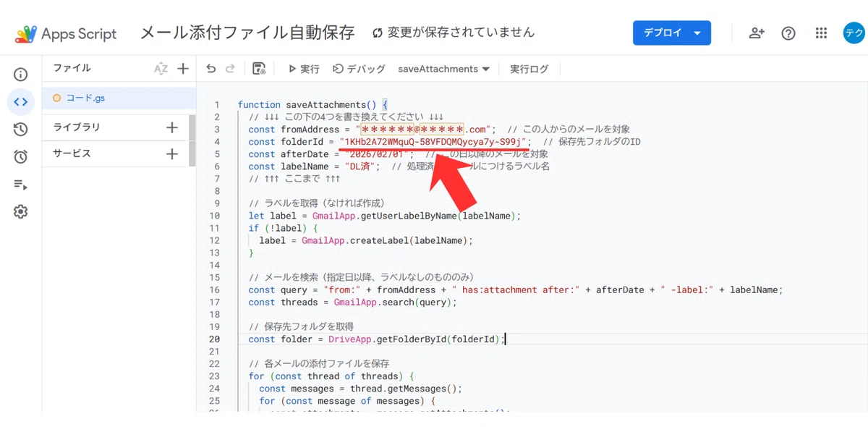Add a service with plus icon
868x427 pixels.
172,153
